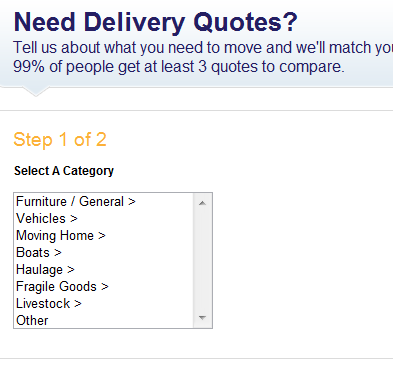393x366 pixels.
Task: Expand the Furniture / General chevron arrow
Action: [132, 202]
